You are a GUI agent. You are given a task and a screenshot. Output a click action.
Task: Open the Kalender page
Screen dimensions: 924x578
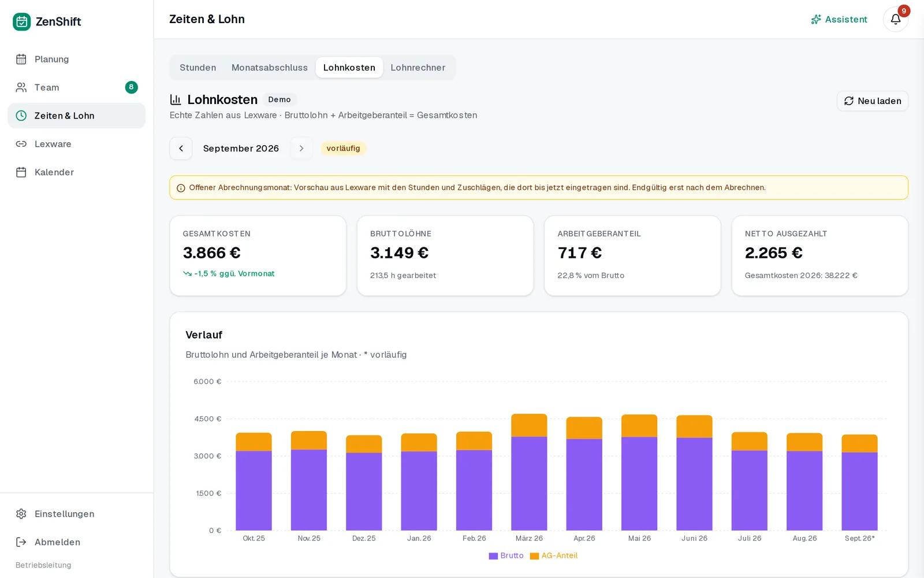point(76,172)
